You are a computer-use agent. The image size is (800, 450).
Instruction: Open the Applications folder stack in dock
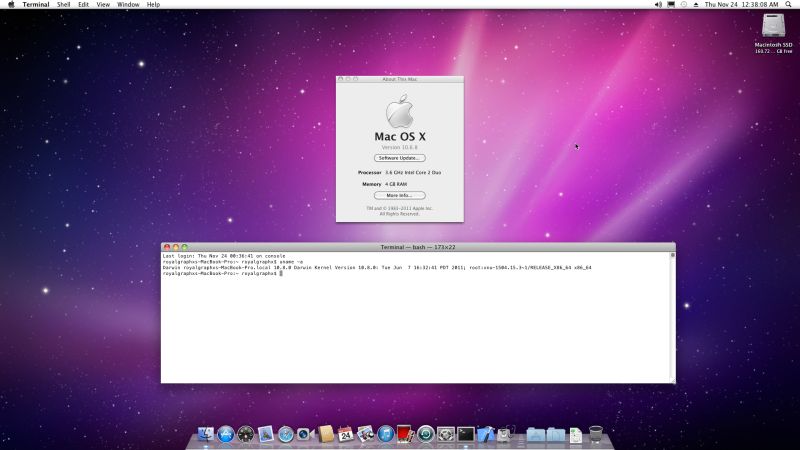(x=536, y=434)
